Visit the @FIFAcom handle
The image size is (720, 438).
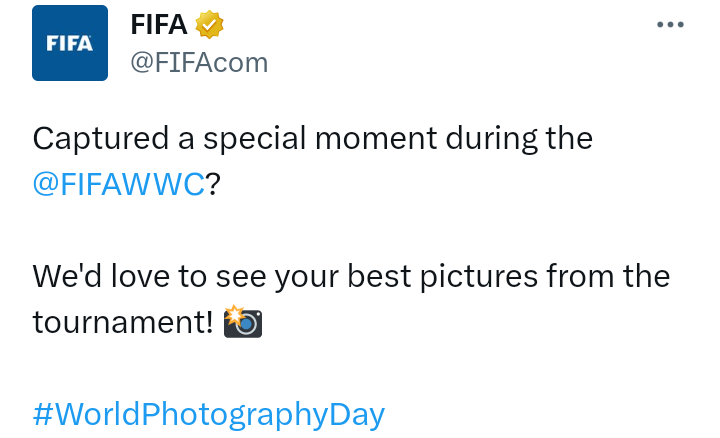[200, 62]
